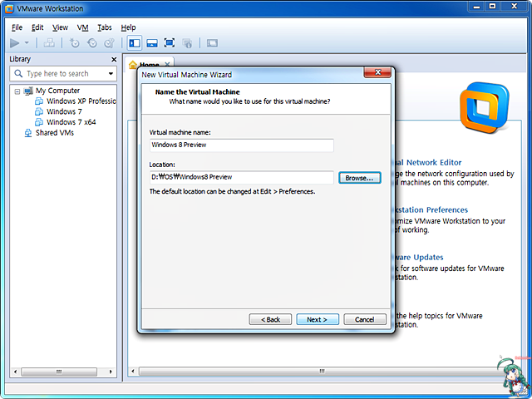Viewport: 532px width, 399px height.
Task: Open the snapshot manager toolbar icon
Action: pos(109,43)
